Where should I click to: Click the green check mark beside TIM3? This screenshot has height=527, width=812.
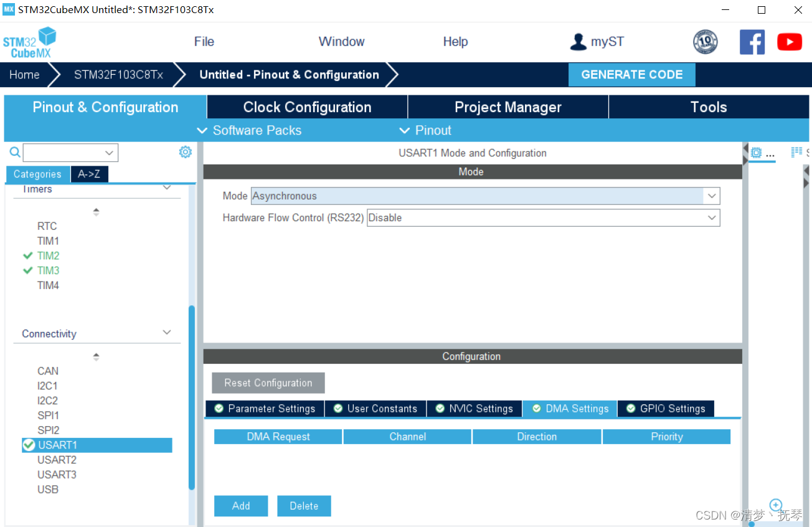27,270
